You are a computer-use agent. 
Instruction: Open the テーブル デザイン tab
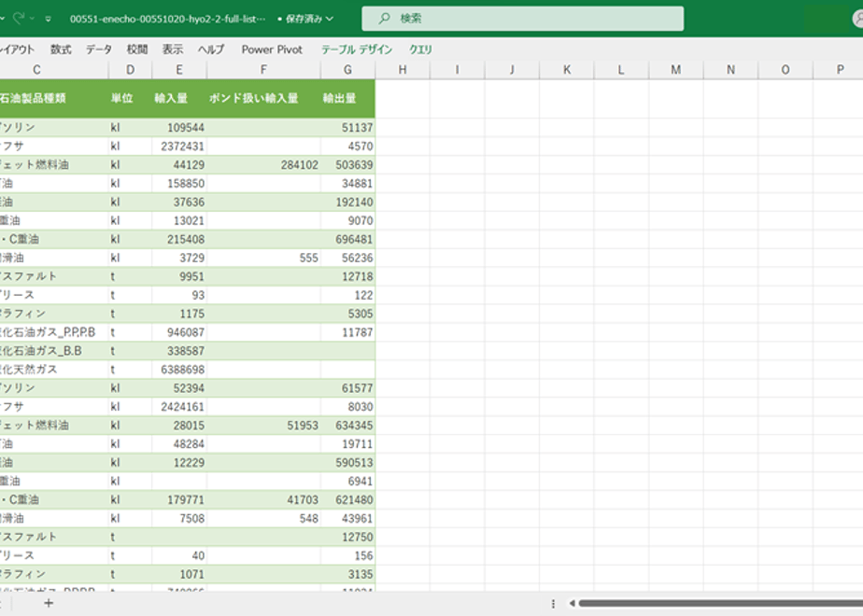click(x=357, y=49)
